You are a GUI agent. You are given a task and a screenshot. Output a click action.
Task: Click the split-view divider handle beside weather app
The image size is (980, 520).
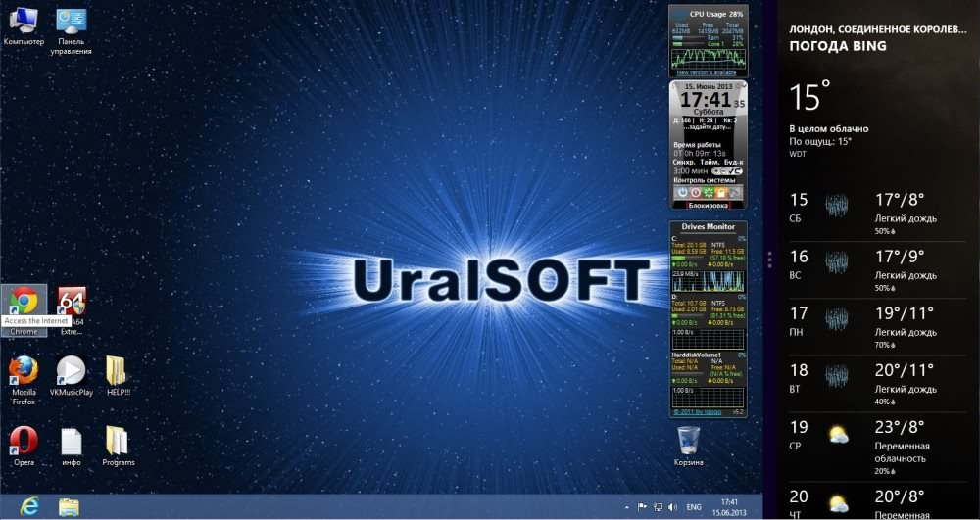click(771, 260)
